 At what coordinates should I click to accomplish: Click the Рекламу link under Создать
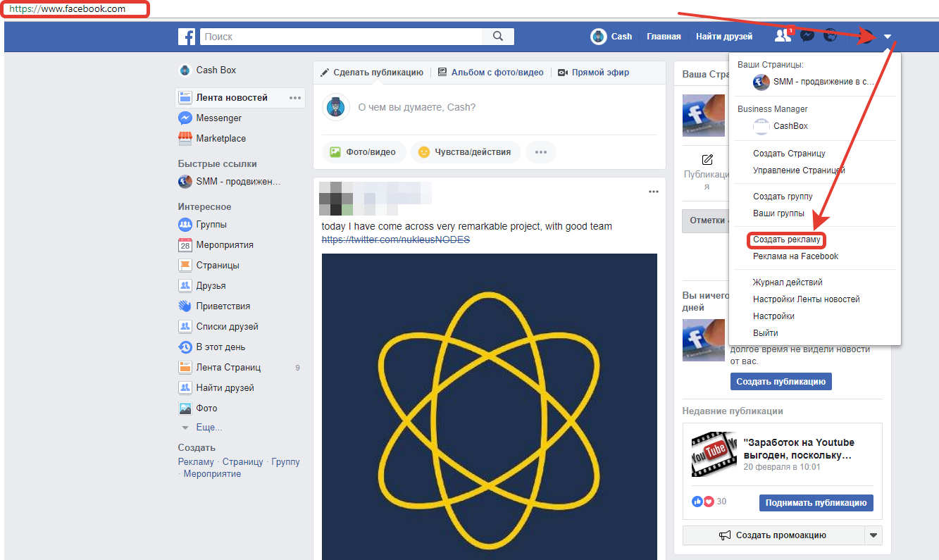(196, 462)
